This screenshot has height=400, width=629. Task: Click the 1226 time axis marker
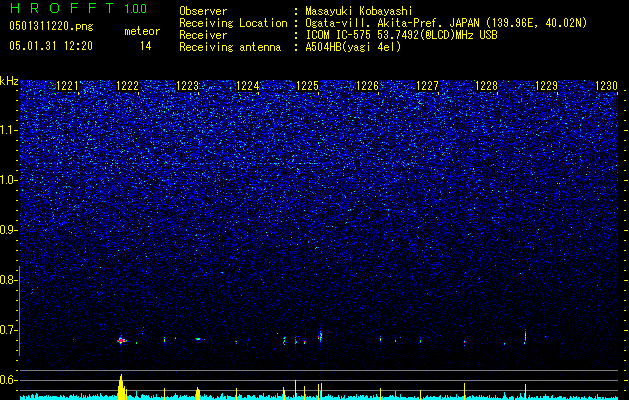coord(367,86)
